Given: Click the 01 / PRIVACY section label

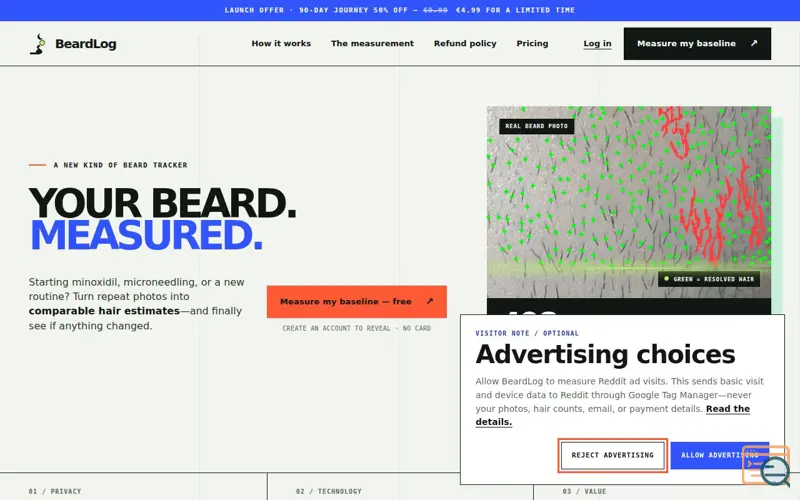Looking at the screenshot, I should (x=55, y=491).
